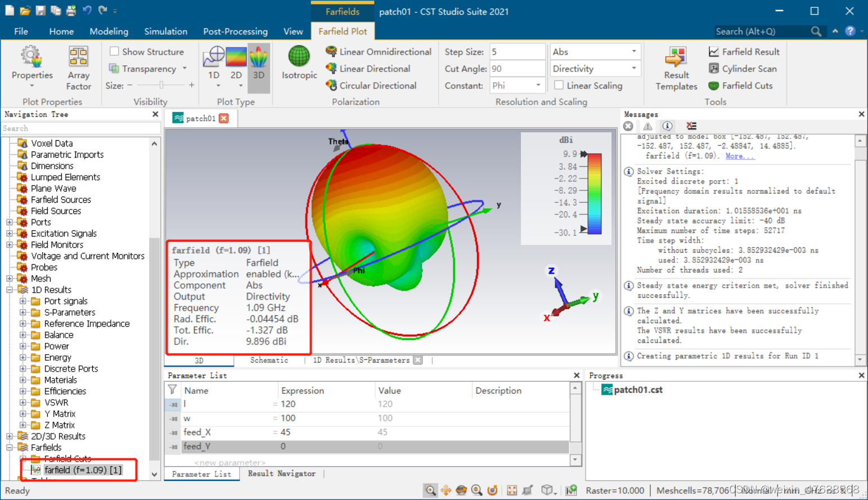
Task: Redo action in quick access toolbar
Action: click(102, 10)
